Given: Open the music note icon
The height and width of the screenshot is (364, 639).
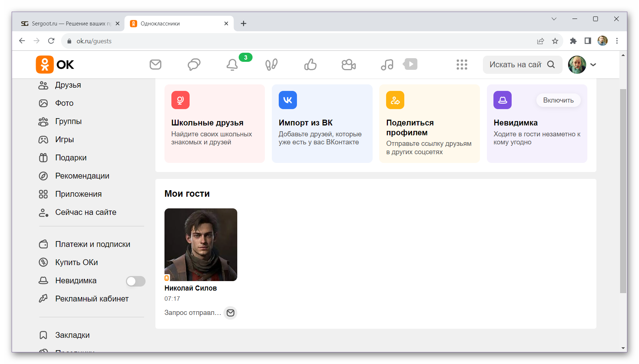Looking at the screenshot, I should click(387, 65).
